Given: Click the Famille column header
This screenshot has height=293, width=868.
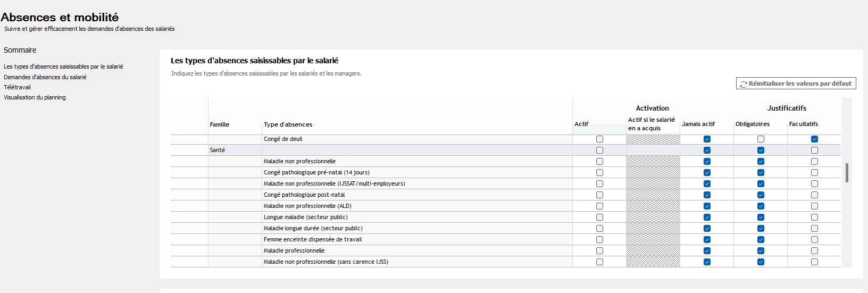Looking at the screenshot, I should [219, 124].
